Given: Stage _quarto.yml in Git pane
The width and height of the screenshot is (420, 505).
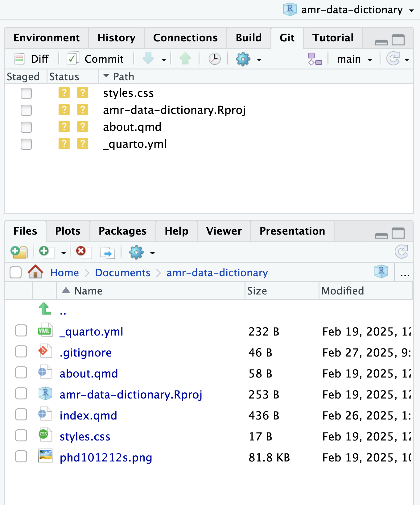Looking at the screenshot, I should click(26, 144).
